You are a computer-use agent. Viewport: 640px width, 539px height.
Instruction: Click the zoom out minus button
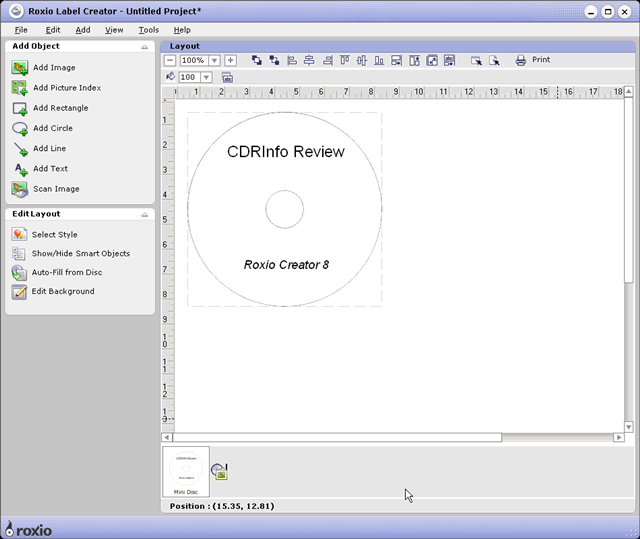[170, 60]
